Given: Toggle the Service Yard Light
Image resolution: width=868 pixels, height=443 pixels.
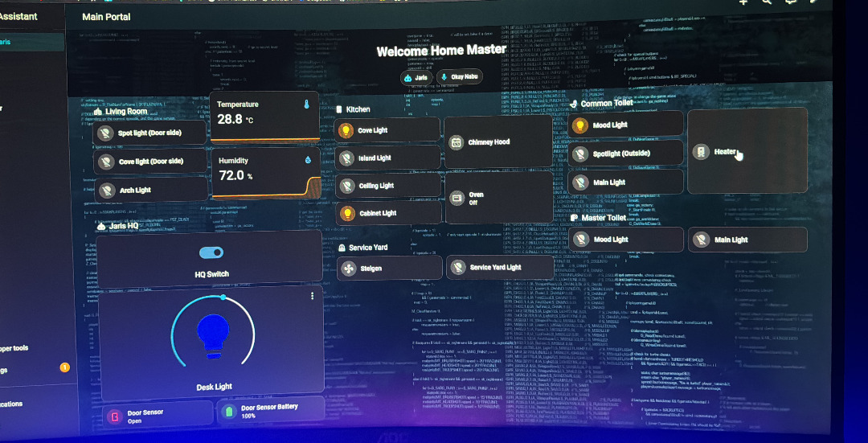Looking at the screenshot, I should [x=499, y=268].
